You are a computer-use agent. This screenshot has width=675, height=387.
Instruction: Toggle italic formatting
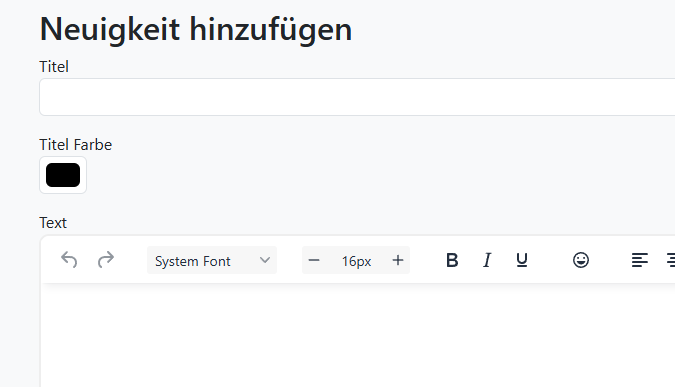[x=487, y=260]
